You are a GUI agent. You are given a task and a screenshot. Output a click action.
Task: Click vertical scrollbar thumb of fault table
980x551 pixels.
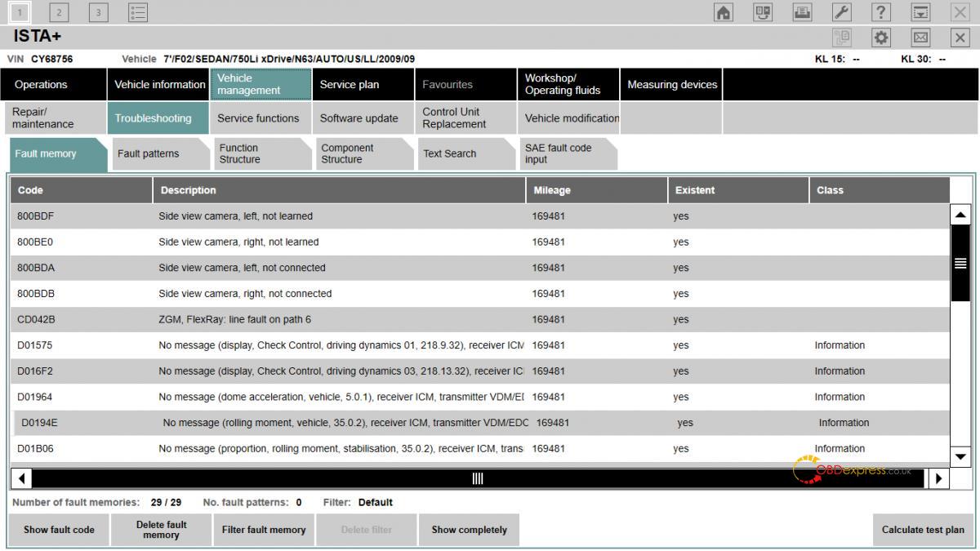pyautogui.click(x=960, y=264)
